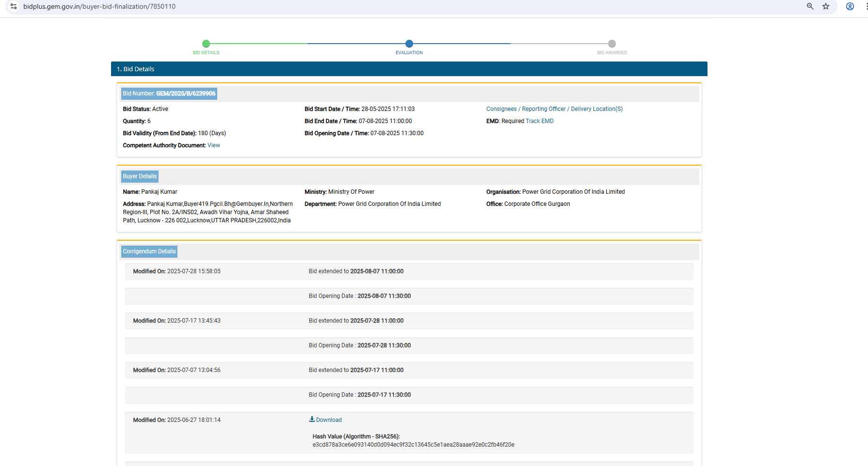
Task: Click Department: Power Grid Corporation text
Action: click(x=373, y=204)
